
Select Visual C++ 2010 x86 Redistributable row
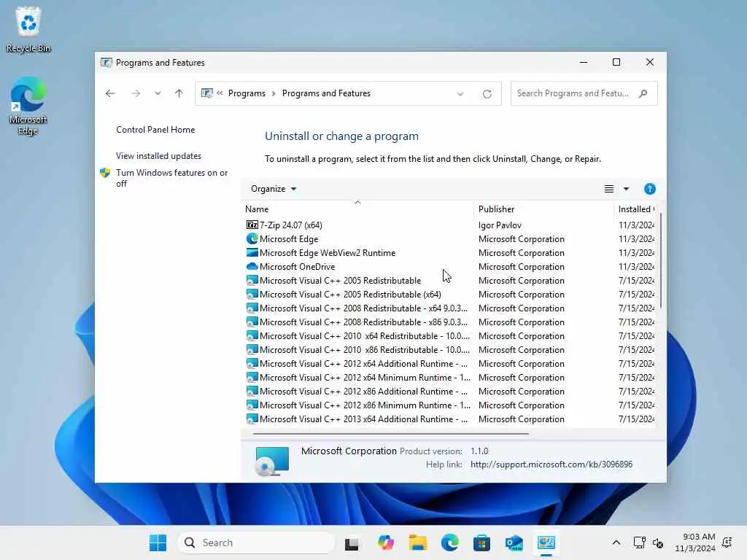(x=450, y=349)
